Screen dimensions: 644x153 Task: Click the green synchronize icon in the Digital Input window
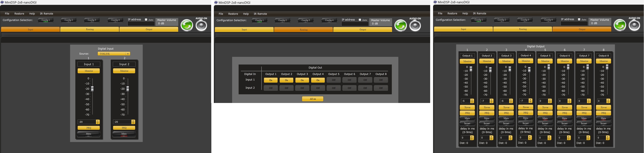click(x=187, y=25)
